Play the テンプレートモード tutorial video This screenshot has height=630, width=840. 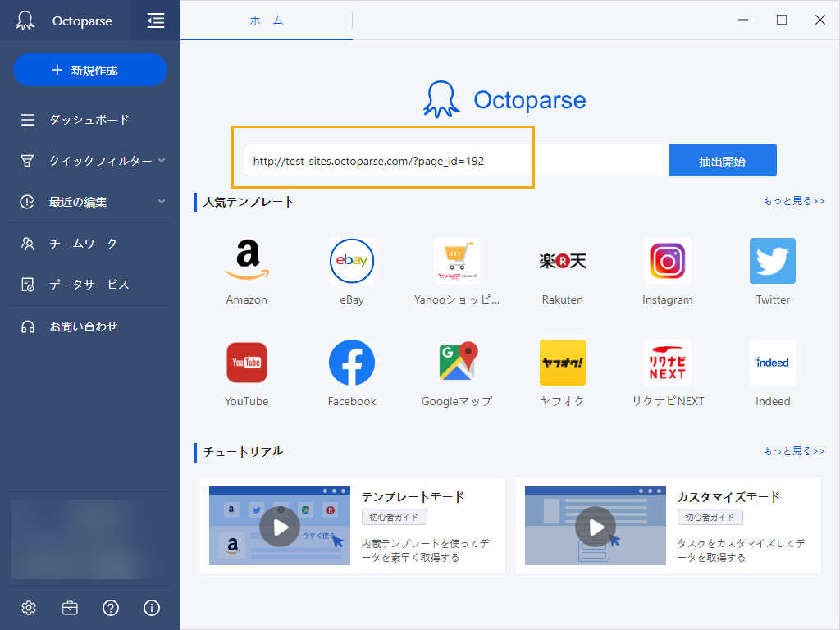click(280, 527)
